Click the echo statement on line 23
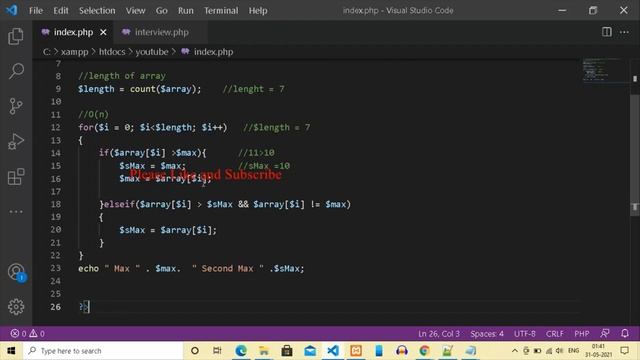This screenshot has width=640, height=360. pos(191,268)
